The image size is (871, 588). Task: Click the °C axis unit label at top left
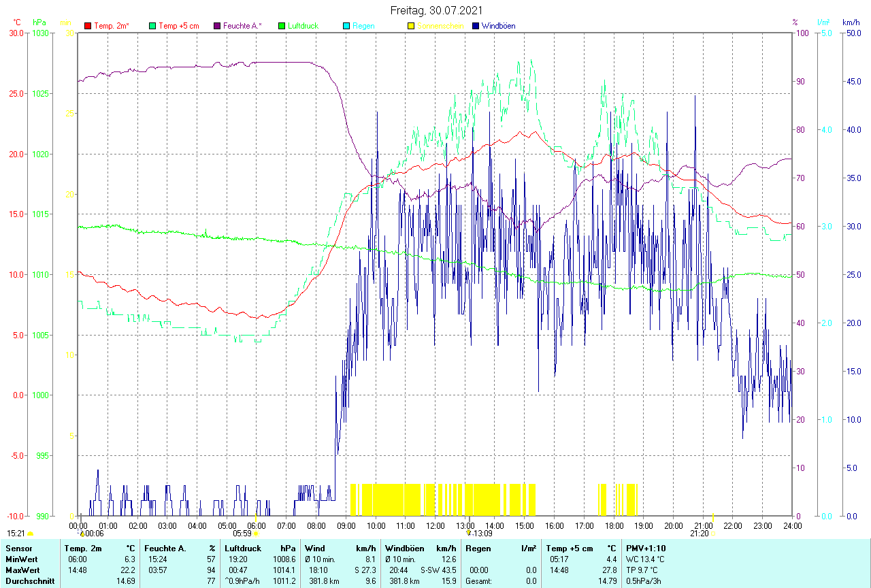pyautogui.click(x=17, y=22)
